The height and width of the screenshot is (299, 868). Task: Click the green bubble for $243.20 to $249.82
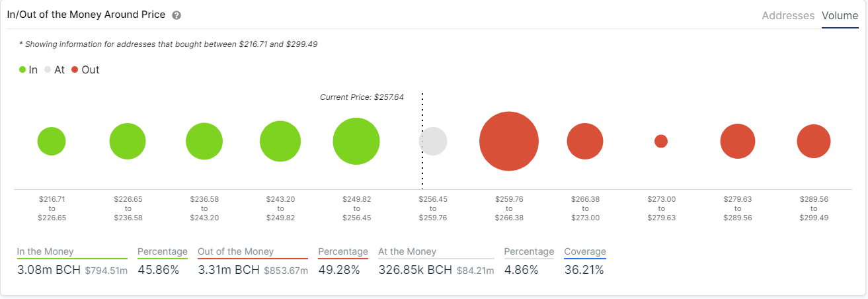point(280,141)
